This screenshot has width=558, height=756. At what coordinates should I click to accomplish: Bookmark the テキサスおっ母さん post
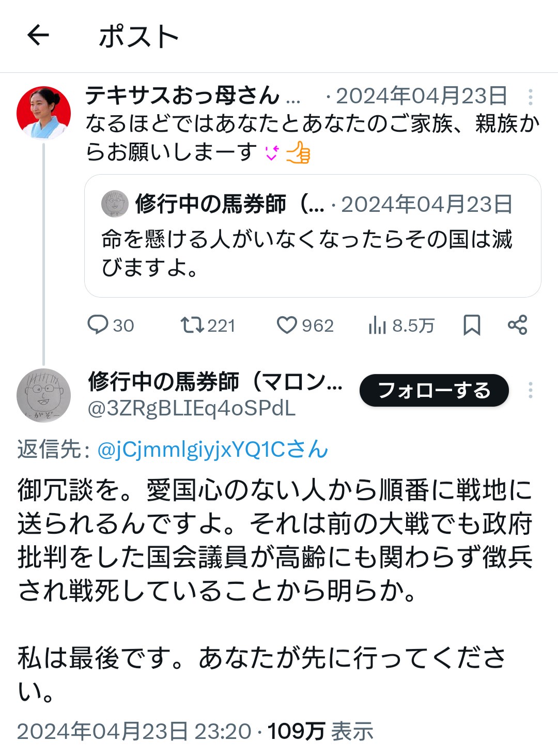pyautogui.click(x=471, y=325)
